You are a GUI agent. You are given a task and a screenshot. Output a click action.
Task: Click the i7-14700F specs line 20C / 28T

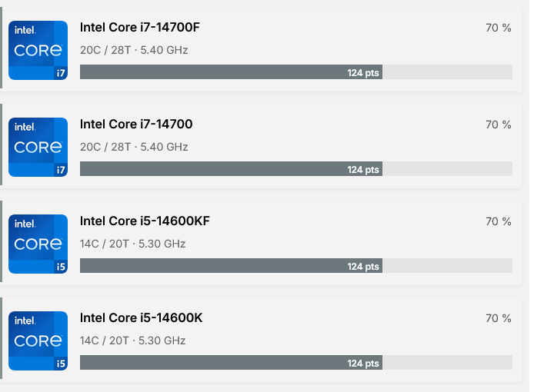click(134, 50)
